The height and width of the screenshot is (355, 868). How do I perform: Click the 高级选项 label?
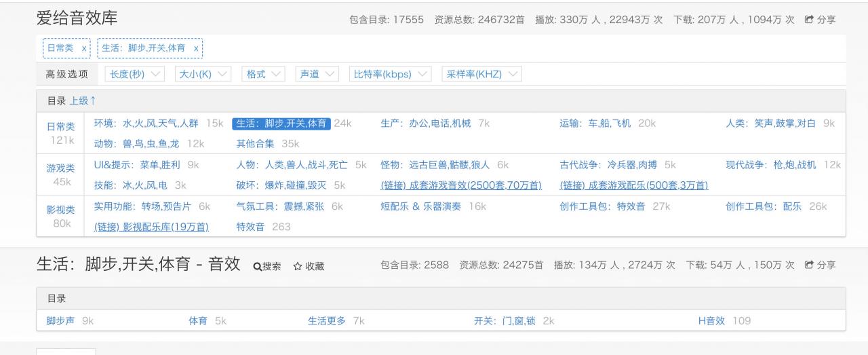coord(66,75)
